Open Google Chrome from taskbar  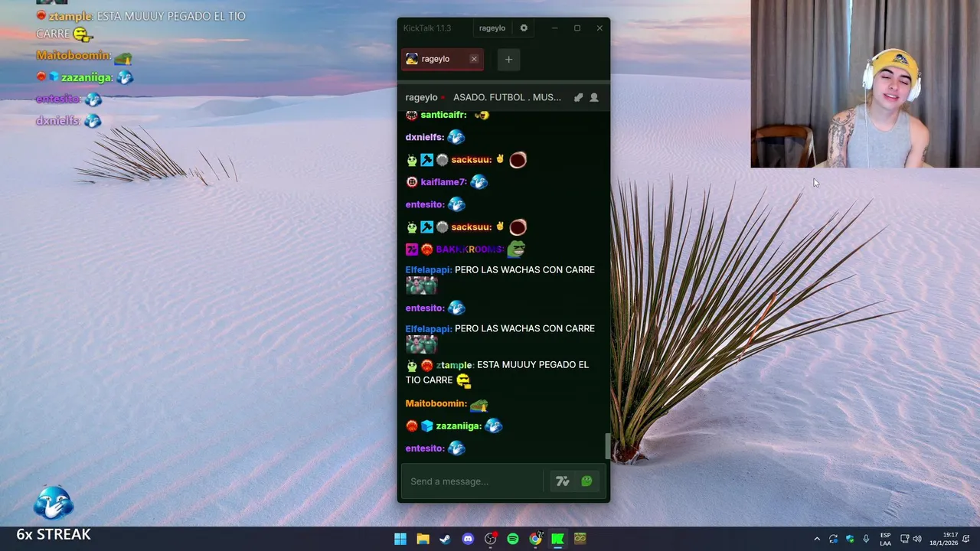point(535,539)
